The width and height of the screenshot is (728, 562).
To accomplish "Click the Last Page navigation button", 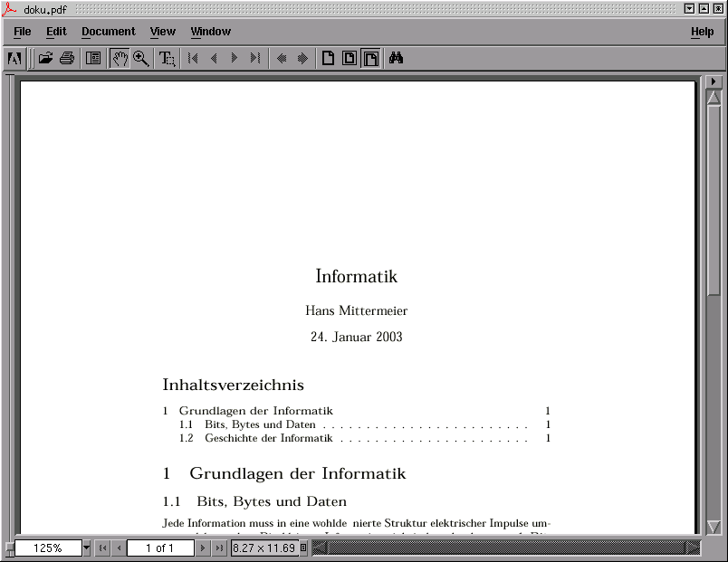I will pyautogui.click(x=254, y=58).
